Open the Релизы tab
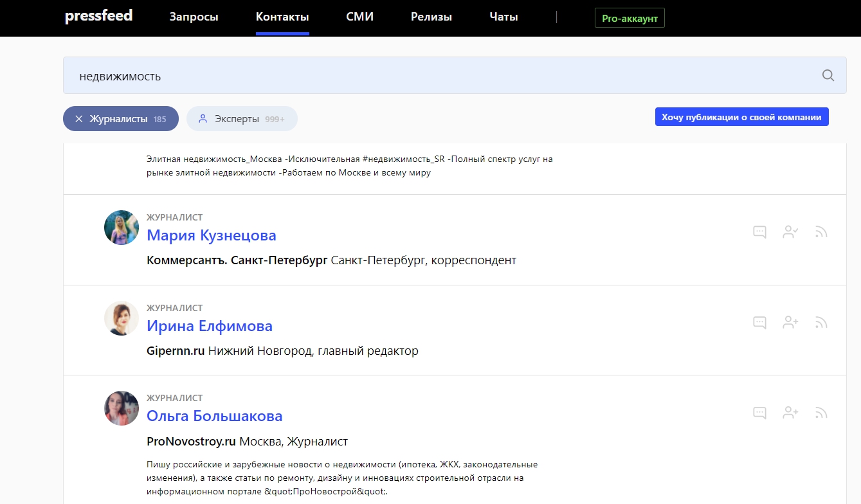The width and height of the screenshot is (861, 504). [431, 17]
